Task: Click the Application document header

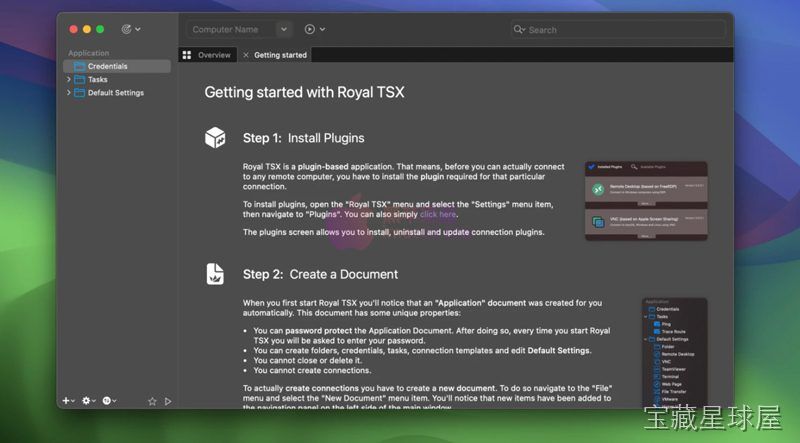Action: point(88,53)
